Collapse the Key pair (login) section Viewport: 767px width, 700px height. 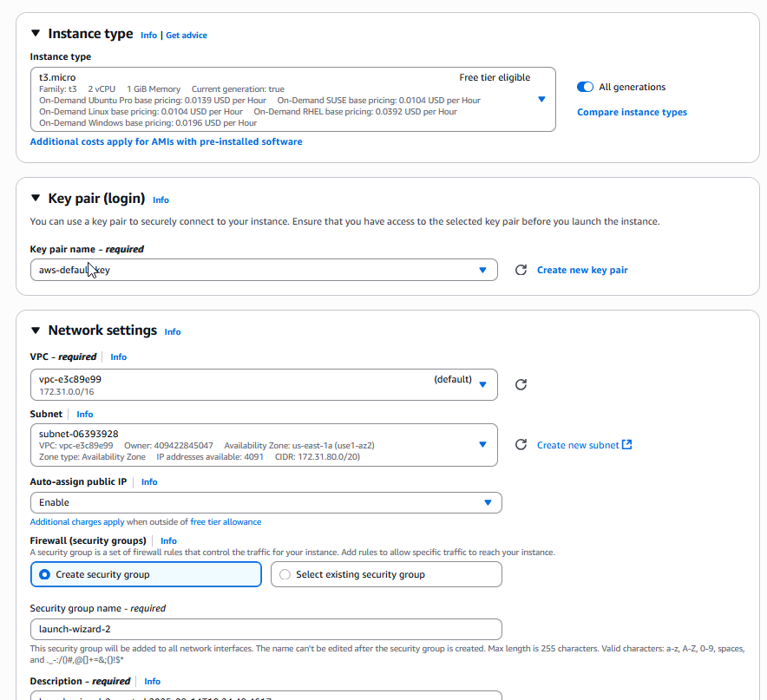point(36,198)
